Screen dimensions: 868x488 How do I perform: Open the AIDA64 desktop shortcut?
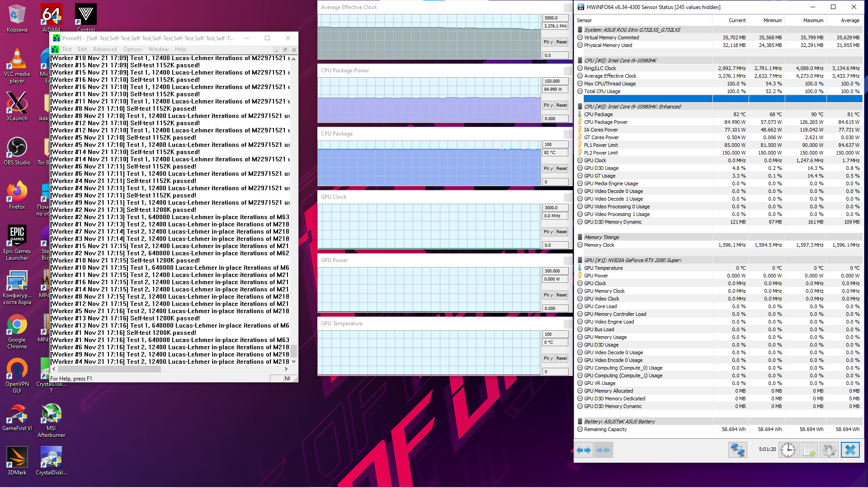point(52,19)
